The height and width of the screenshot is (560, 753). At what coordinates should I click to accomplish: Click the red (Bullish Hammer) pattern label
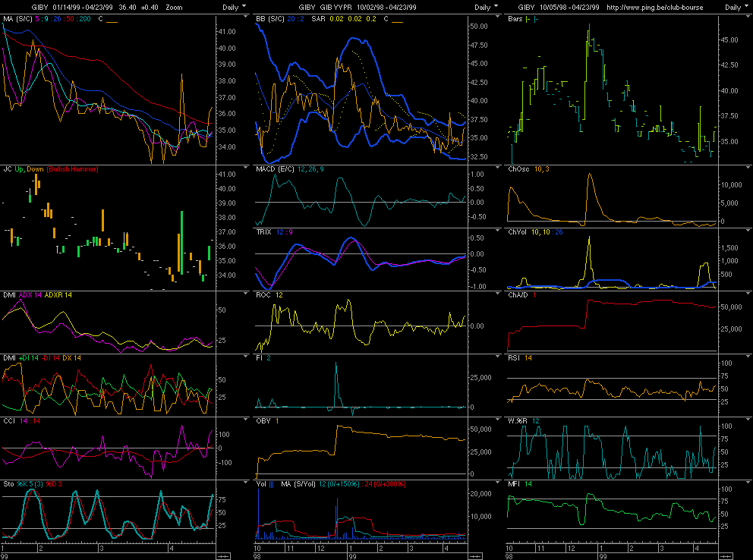[73, 169]
